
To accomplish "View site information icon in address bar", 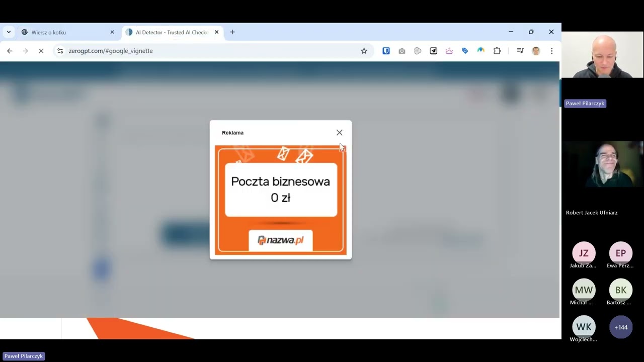I will (x=60, y=51).
